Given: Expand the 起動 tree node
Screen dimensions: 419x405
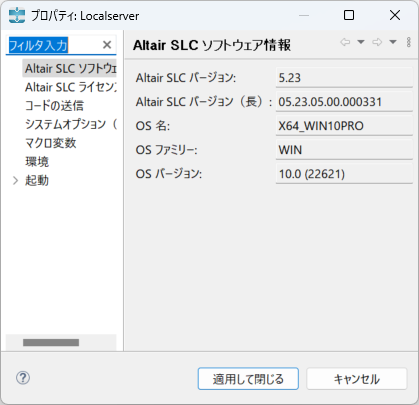Looking at the screenshot, I should (15, 181).
